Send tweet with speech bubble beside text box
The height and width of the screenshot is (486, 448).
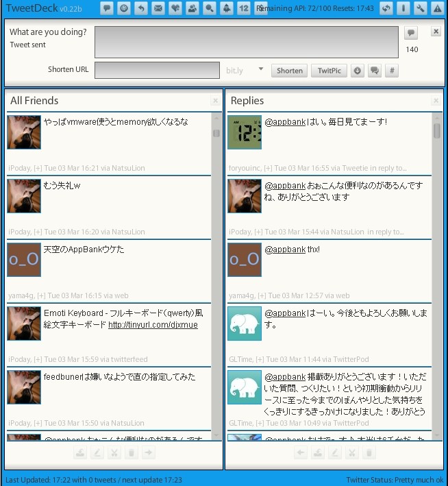(411, 32)
